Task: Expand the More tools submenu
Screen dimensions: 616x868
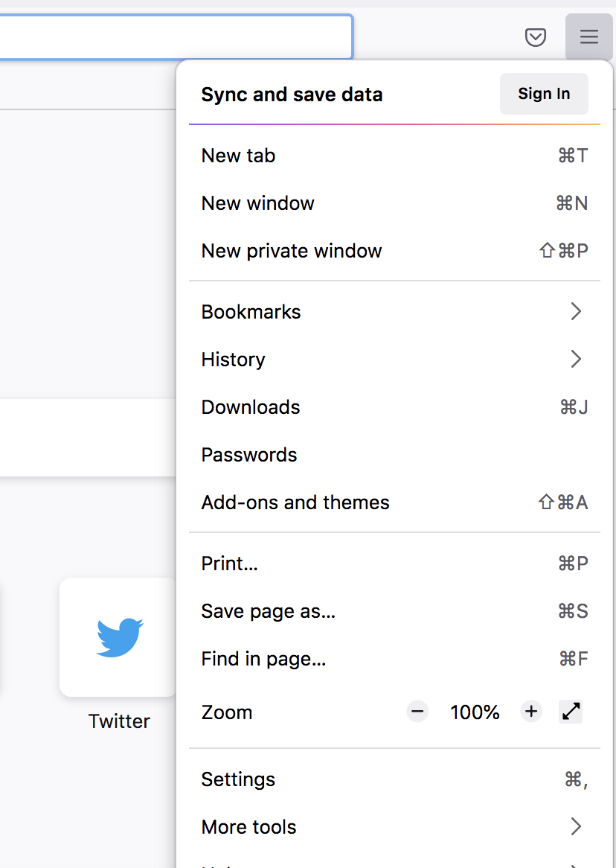Action: [394, 827]
